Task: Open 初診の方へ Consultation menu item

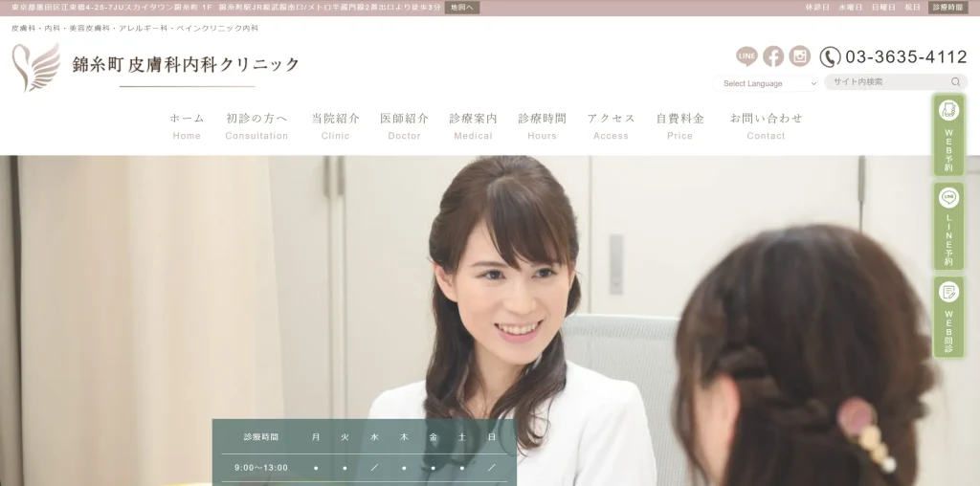Action: coord(256,125)
